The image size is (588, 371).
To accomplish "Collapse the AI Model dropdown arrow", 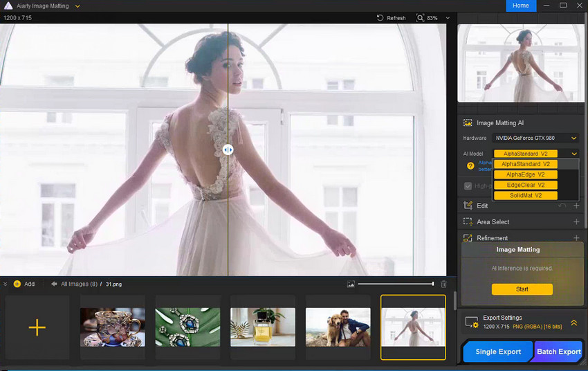I will (x=573, y=154).
